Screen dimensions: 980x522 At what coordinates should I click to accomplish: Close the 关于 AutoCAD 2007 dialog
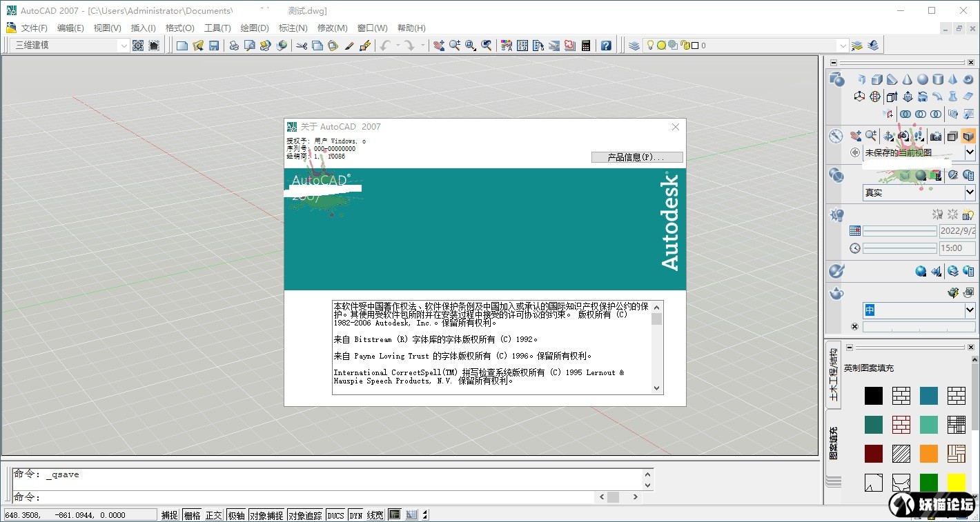pos(676,127)
